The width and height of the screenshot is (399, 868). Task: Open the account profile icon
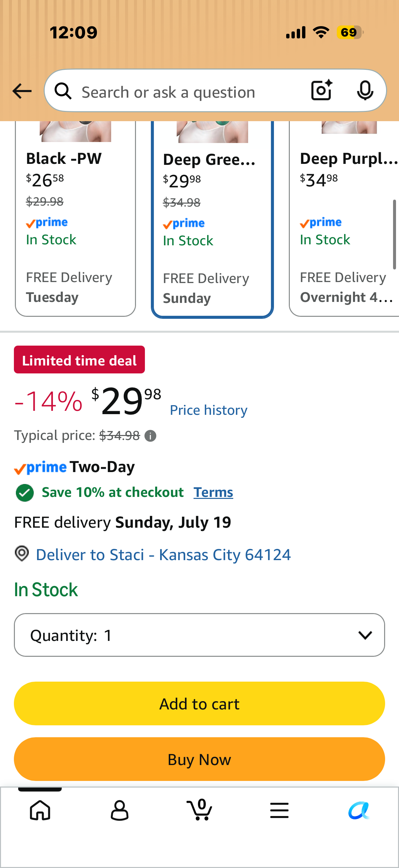coord(119,810)
